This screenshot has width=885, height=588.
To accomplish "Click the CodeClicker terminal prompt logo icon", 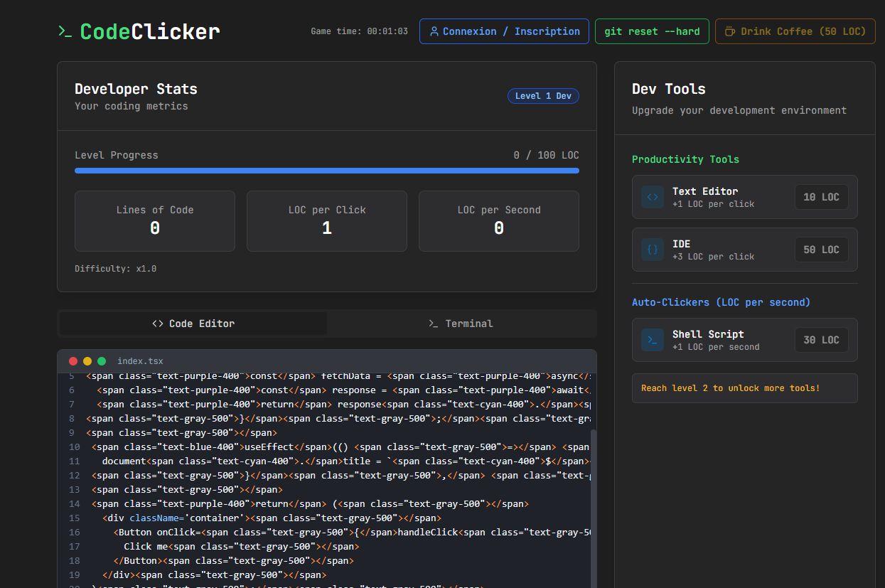I will [65, 31].
